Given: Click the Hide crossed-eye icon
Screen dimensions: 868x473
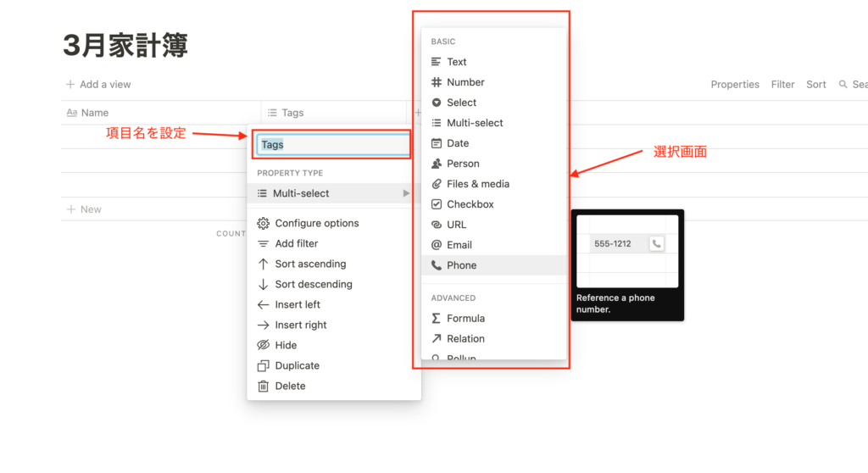Looking at the screenshot, I should (263, 345).
